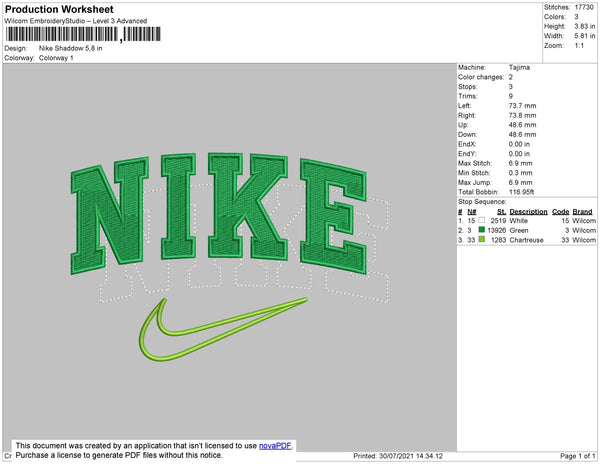Viewport: 600px width, 464px height.
Task: Click the Zoom value 1:1
Action: (579, 46)
